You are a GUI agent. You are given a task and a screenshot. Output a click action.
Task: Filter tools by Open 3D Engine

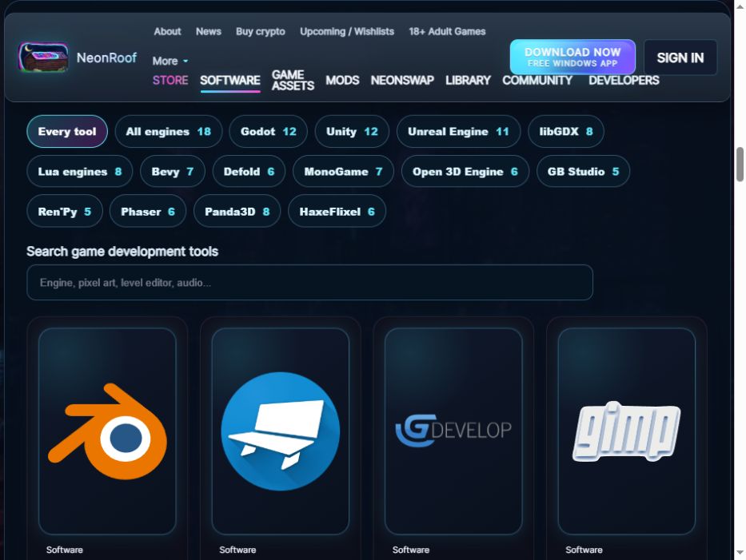tap(465, 171)
